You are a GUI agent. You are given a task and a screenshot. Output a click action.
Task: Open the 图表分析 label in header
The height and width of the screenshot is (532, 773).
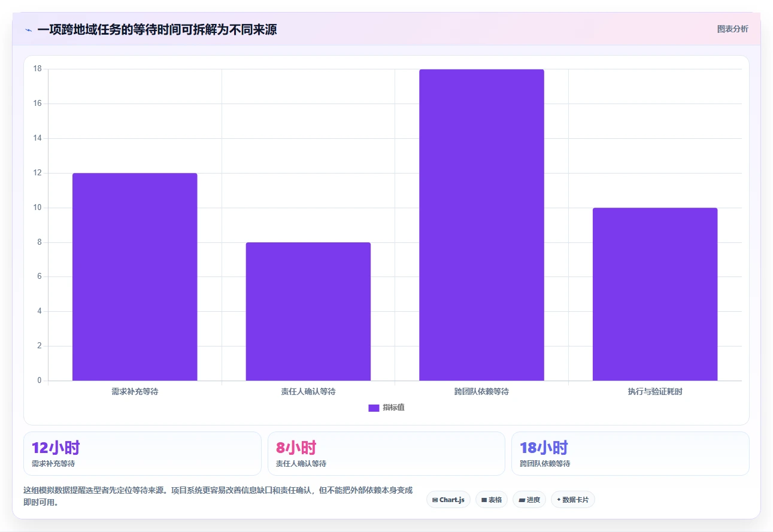tap(732, 29)
